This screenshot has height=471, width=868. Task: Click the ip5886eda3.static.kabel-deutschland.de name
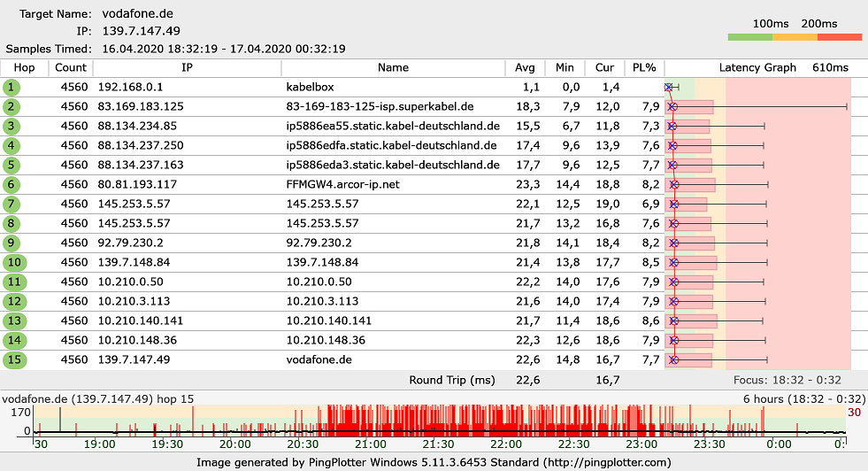393,166
